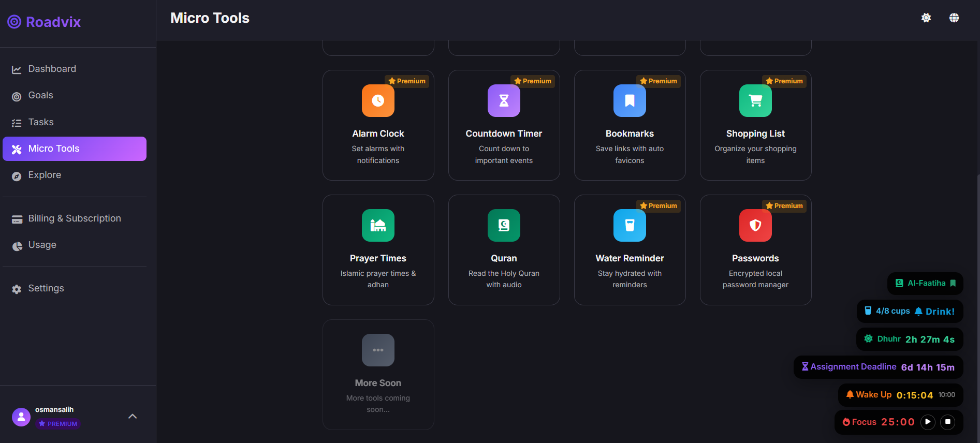Toggle the light/dark theme sun icon

[x=926, y=18]
